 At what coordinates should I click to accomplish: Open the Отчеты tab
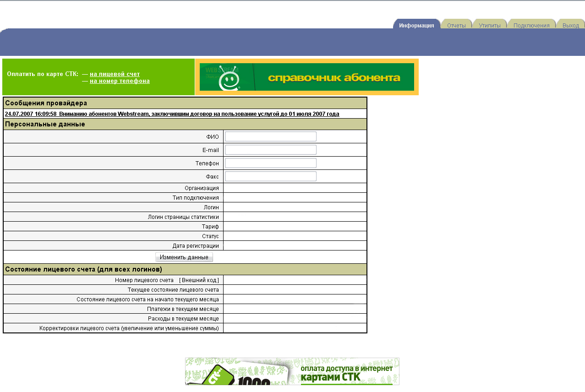point(456,25)
